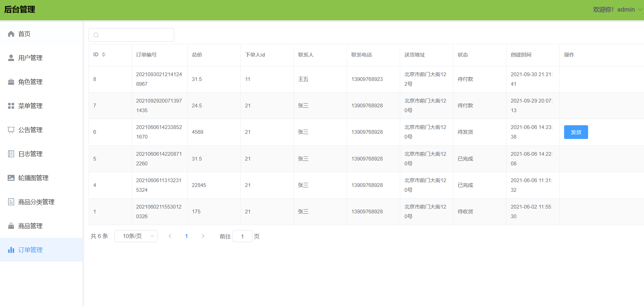
Task: Sort the table by the ID column
Action: pos(103,55)
